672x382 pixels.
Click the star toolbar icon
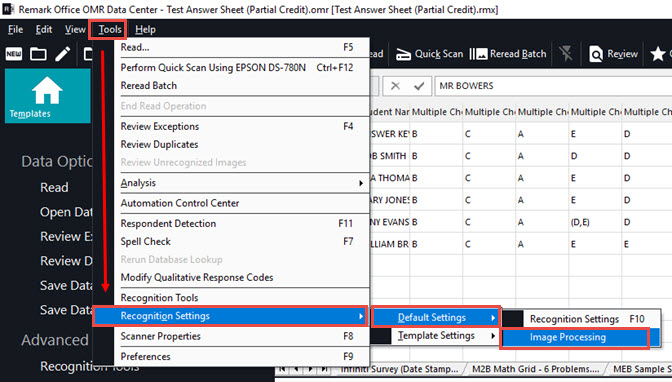(657, 54)
